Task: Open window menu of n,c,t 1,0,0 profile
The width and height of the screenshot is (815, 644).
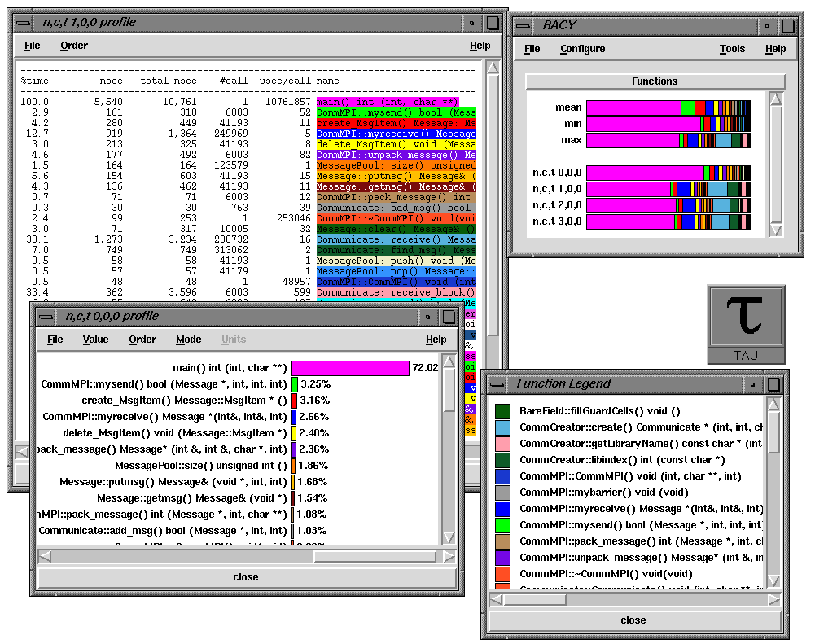Action: point(24,23)
